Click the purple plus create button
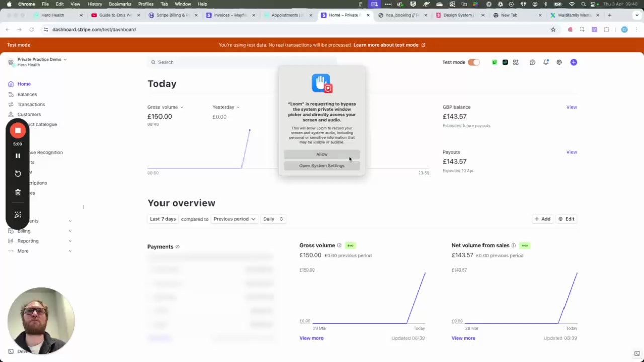Screen dimensions: 644x362 point(574,62)
